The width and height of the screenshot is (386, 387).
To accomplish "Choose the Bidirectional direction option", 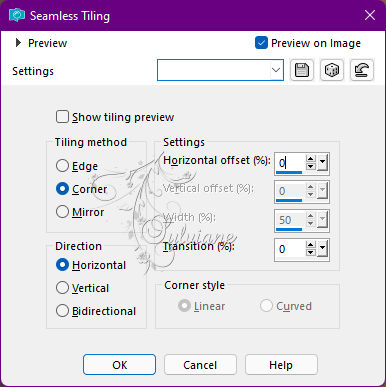I will (x=62, y=311).
